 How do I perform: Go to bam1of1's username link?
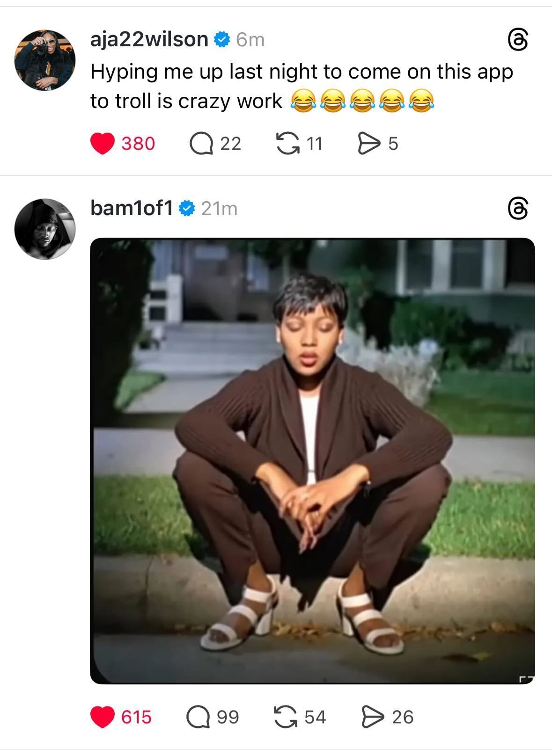[132, 208]
